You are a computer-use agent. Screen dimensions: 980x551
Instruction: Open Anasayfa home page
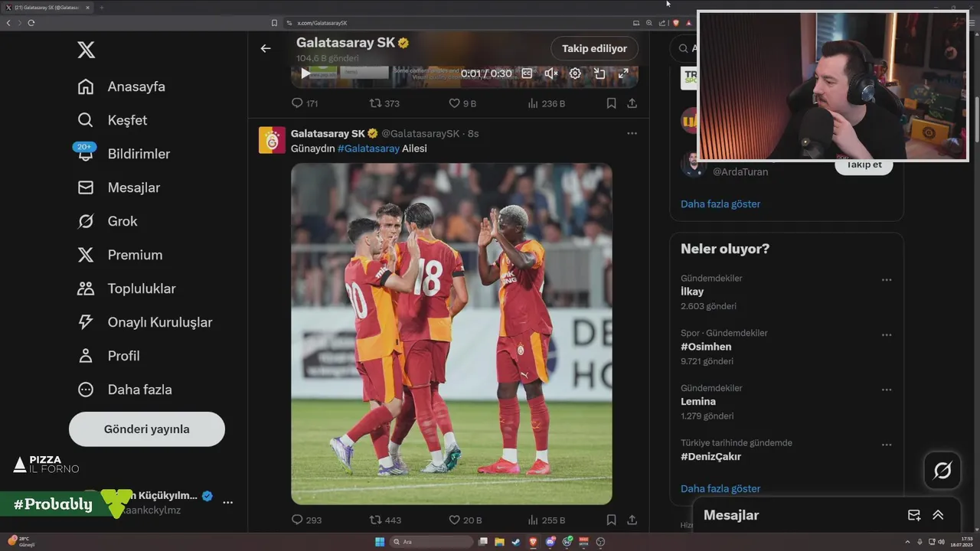coord(121,86)
